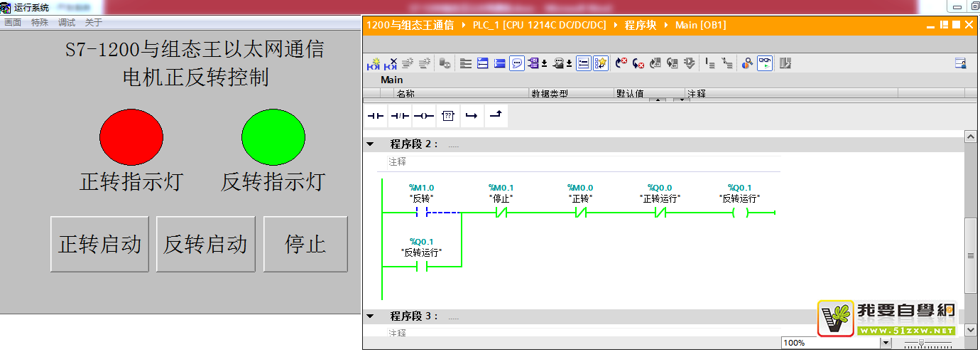Click the open branch icon
This screenshot has width=980, height=352.
click(x=472, y=116)
